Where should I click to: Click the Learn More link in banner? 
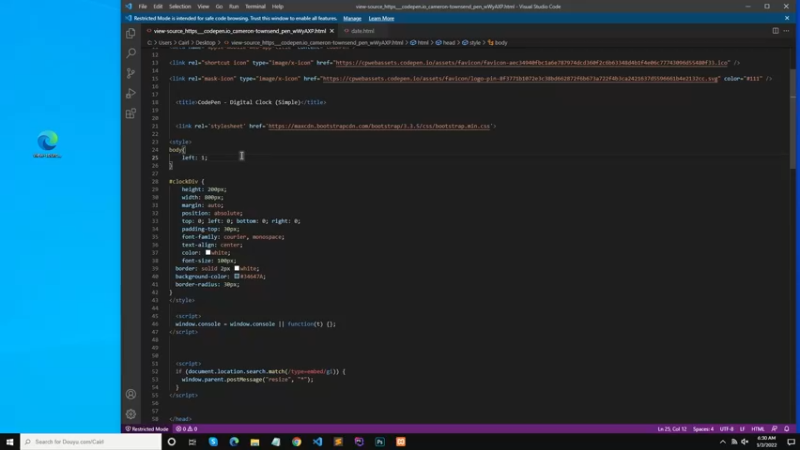tap(381, 18)
